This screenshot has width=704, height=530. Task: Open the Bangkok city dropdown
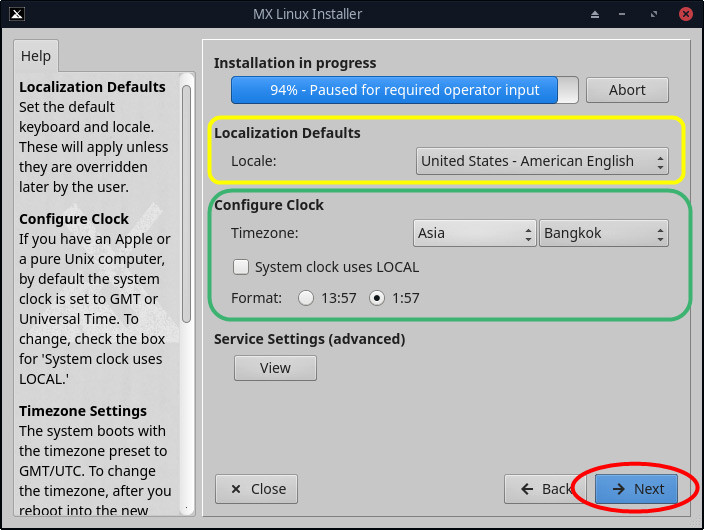point(603,233)
